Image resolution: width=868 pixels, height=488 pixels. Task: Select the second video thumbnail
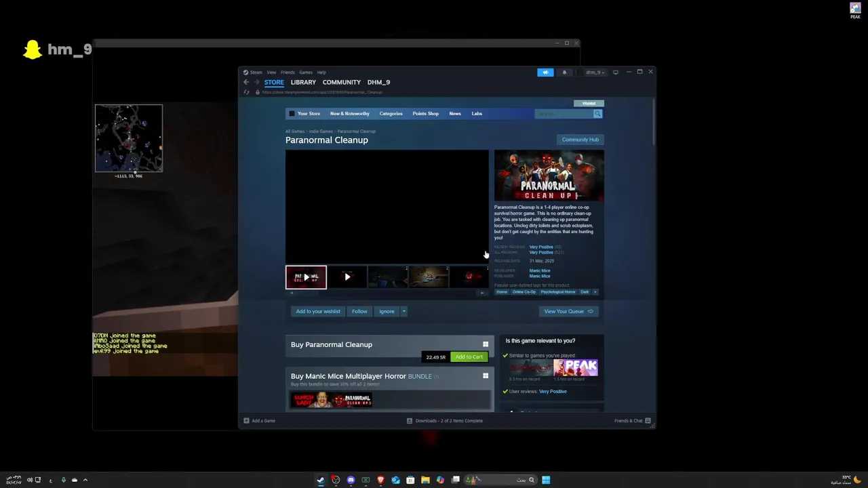[347, 277]
